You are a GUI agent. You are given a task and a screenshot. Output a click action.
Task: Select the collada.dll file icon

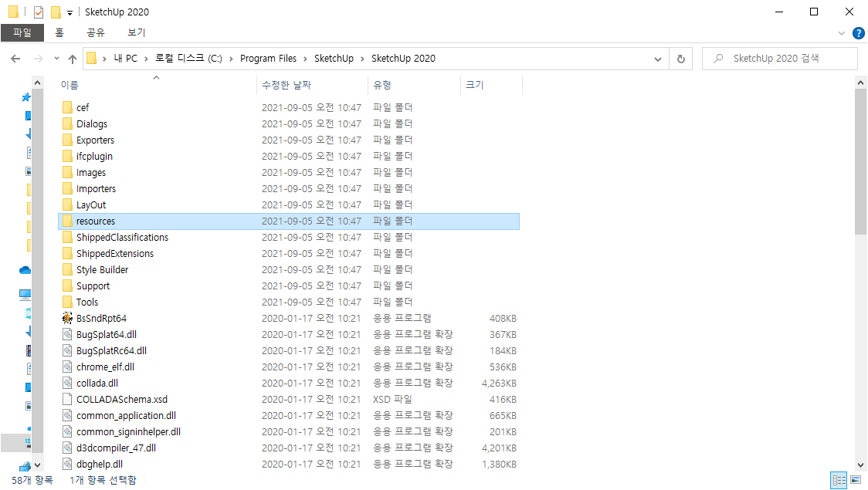[67, 383]
